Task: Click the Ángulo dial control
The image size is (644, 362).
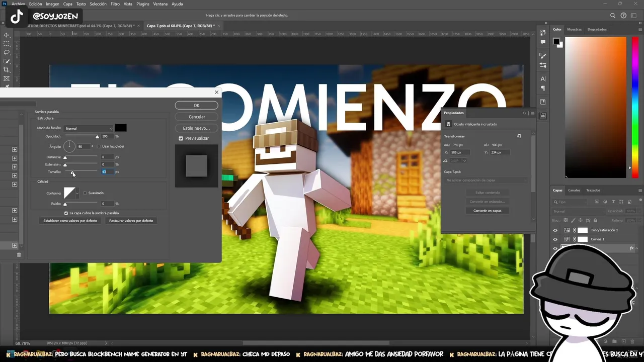Action: [x=69, y=146]
